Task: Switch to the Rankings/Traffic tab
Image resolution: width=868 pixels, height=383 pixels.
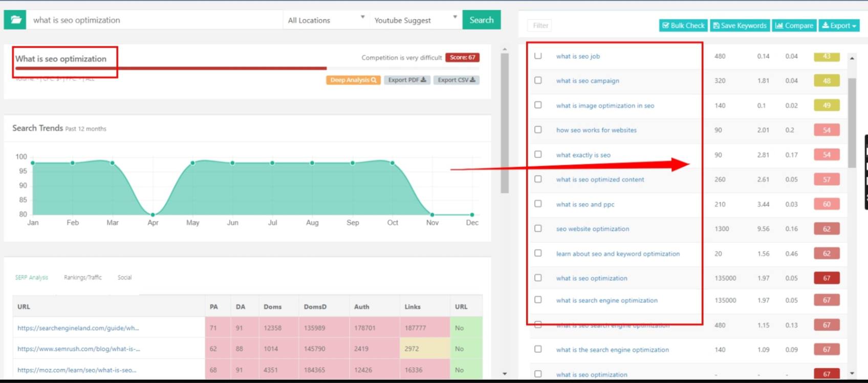Action: click(x=83, y=277)
